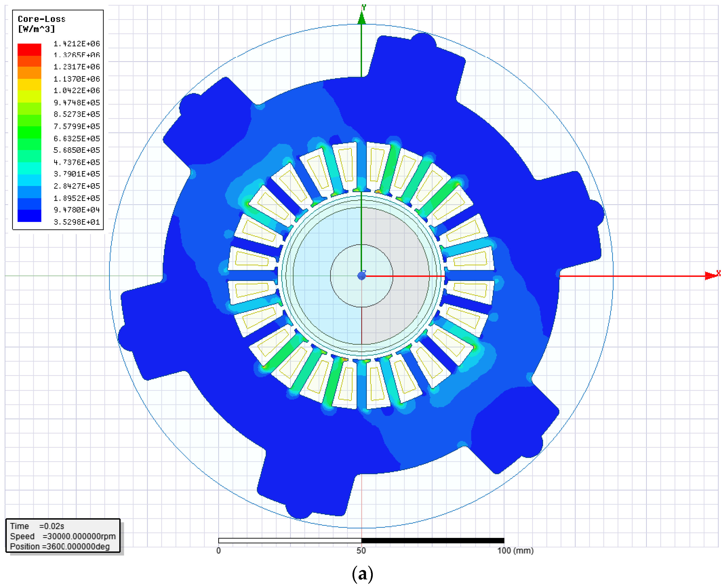Screen dimensions: 726x588
Task: Click the Time =0.02s readout line
Action: click(x=37, y=526)
